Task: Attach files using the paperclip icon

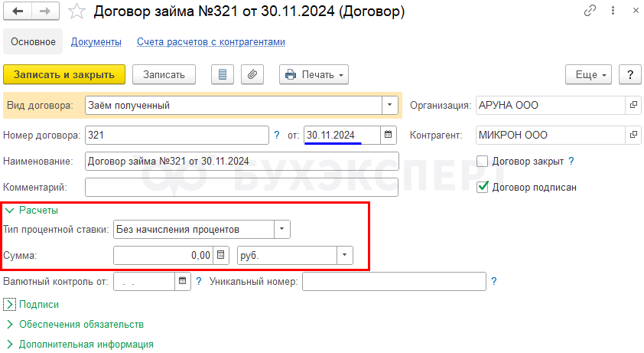Action: point(252,74)
